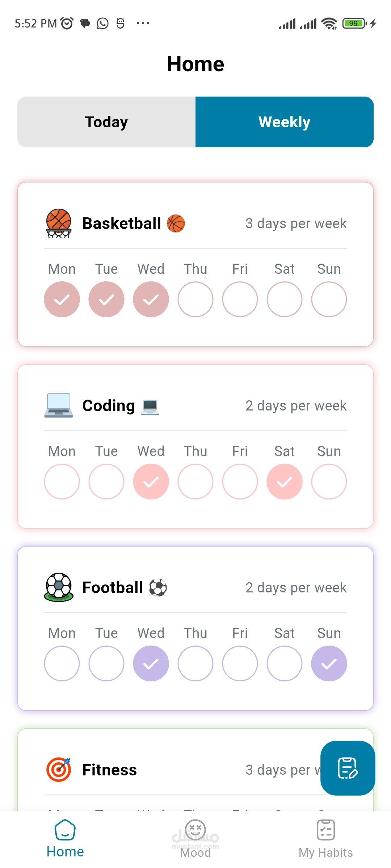Check Friday for Football

(x=240, y=664)
